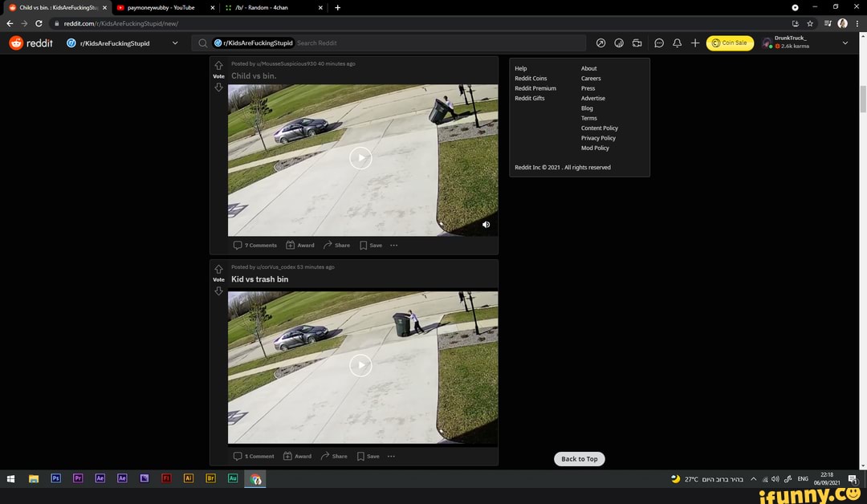Open Reddit notifications bell
Screen dimensions: 867x504
[677, 43]
